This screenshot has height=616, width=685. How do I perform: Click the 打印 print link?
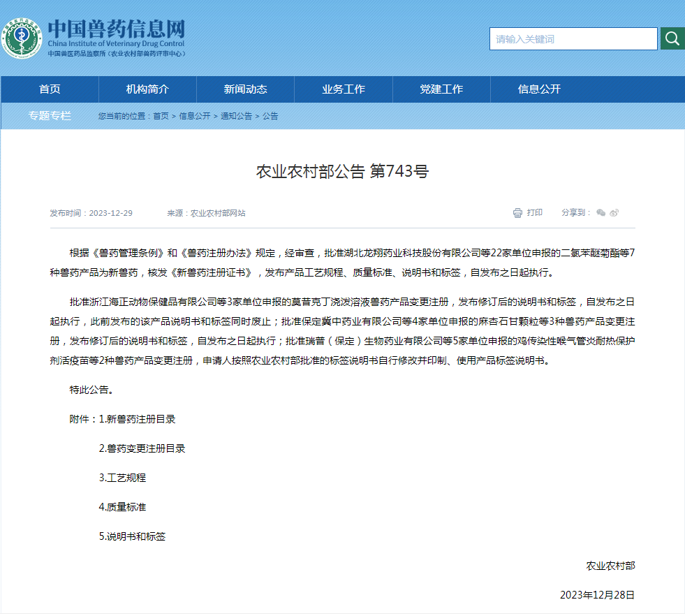[535, 213]
